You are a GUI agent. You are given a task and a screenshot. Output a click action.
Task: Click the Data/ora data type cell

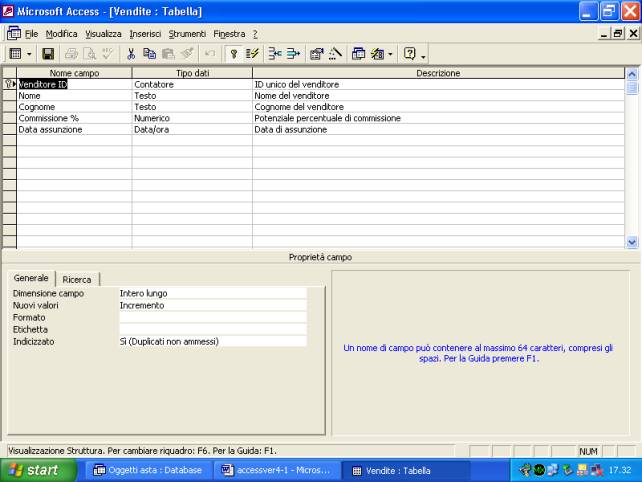click(192, 129)
